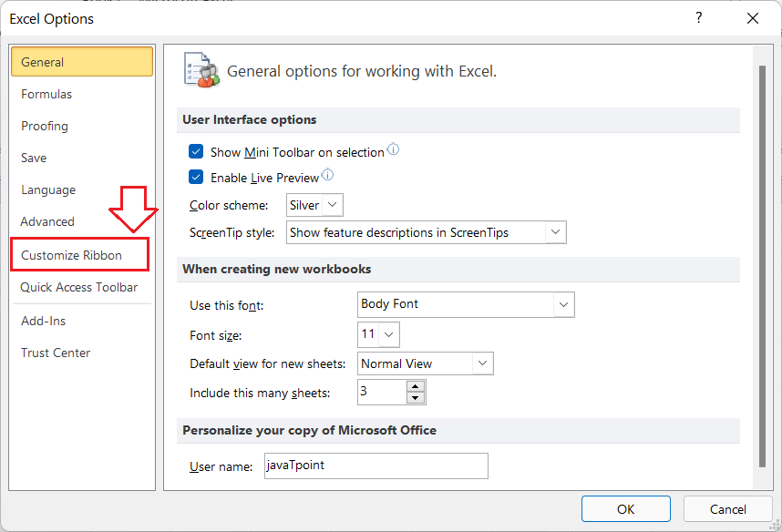Go to the Advanced category
The width and height of the screenshot is (782, 532).
pos(47,221)
